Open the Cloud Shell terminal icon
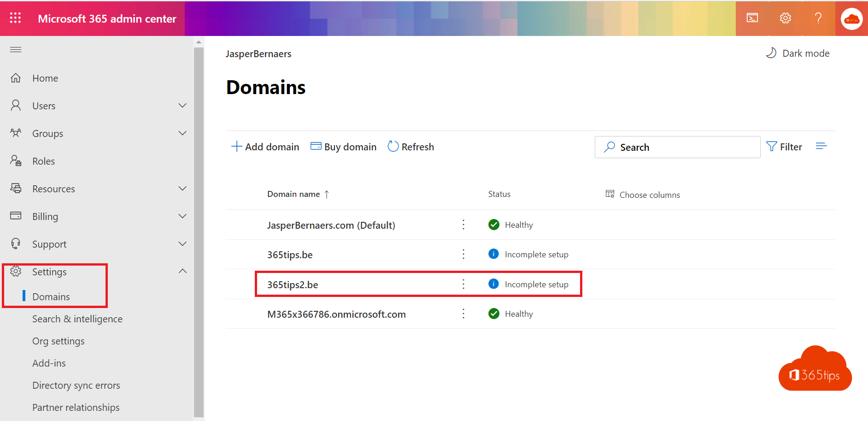868x421 pixels. (x=752, y=18)
